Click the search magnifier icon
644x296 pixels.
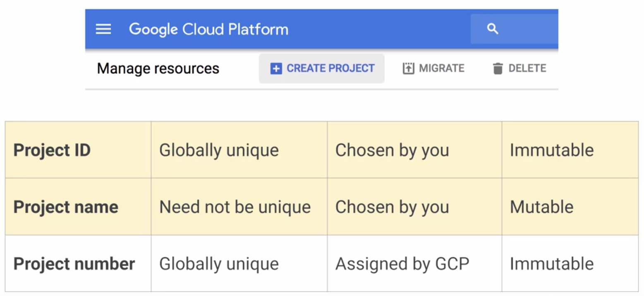492,29
